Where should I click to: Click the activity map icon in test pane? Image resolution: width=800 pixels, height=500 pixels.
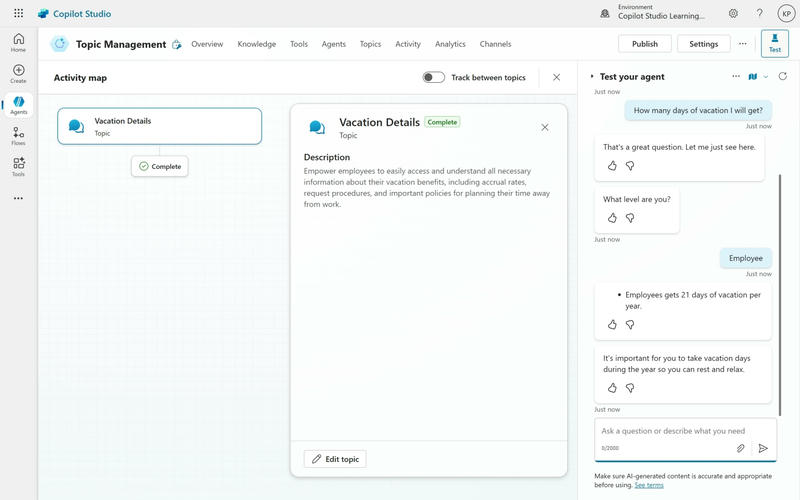753,77
